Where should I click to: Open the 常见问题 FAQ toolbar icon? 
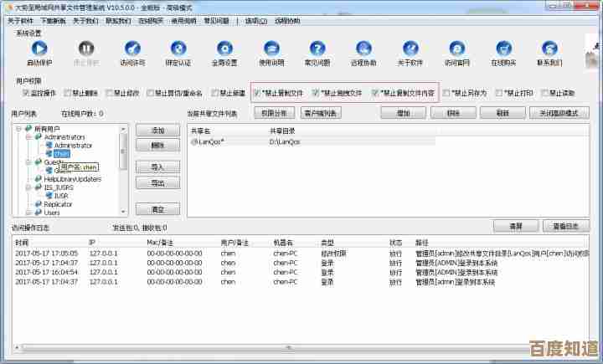[x=317, y=49]
